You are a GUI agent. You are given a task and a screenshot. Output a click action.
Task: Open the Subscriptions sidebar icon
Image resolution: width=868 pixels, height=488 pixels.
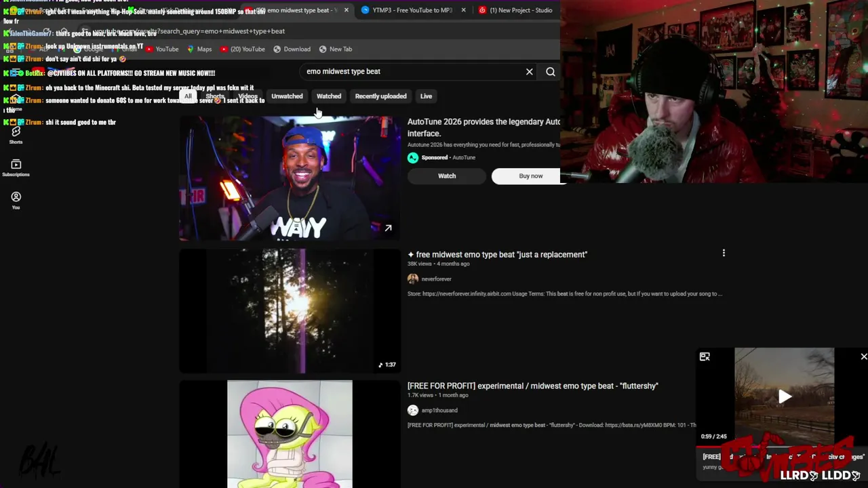(x=16, y=167)
